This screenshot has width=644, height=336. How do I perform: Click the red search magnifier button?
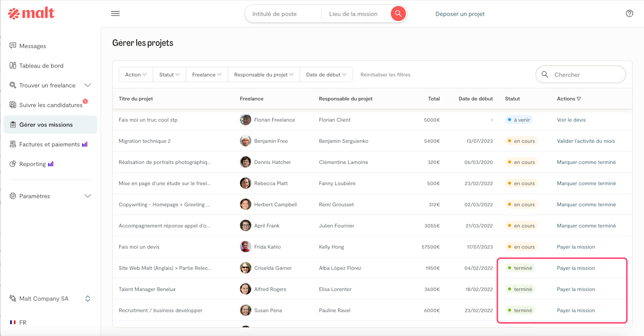pos(398,14)
